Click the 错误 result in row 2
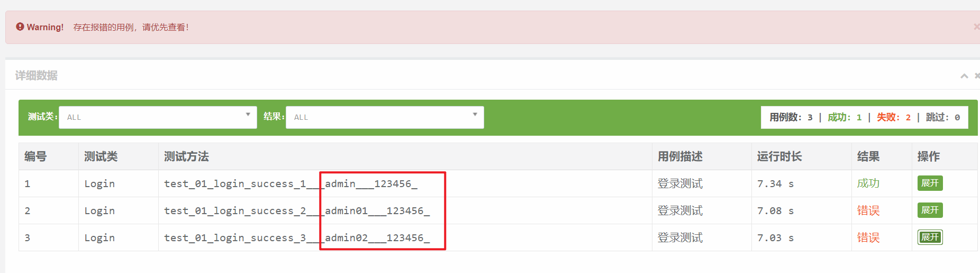980x273 pixels. click(868, 210)
